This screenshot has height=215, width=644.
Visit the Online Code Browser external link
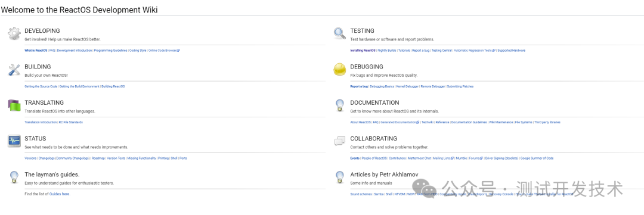164,51
